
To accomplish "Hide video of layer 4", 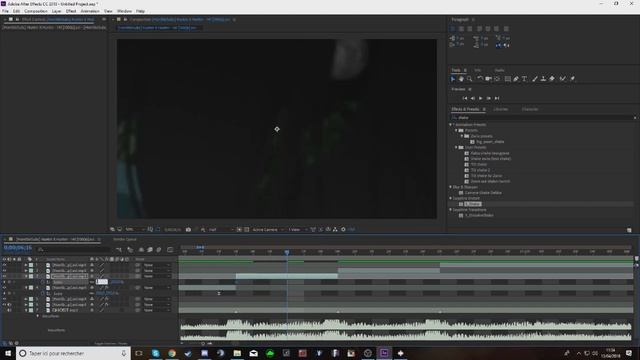I will coord(4,288).
